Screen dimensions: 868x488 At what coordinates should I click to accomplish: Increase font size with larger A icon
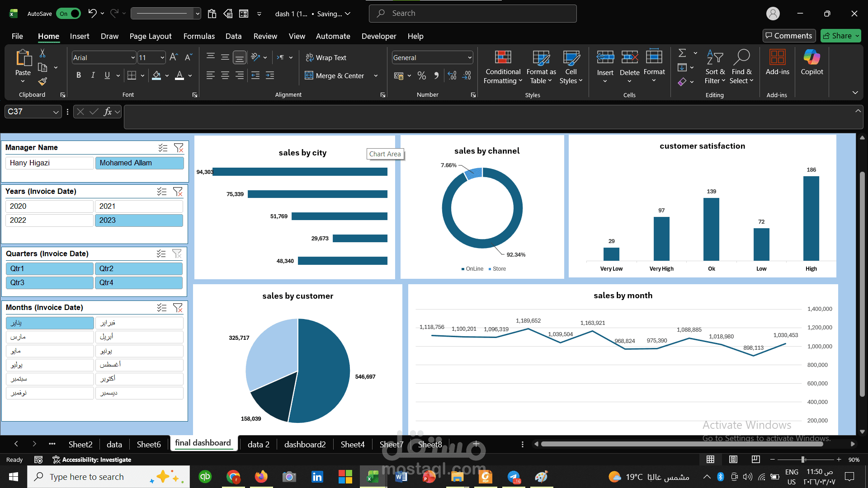tap(174, 57)
